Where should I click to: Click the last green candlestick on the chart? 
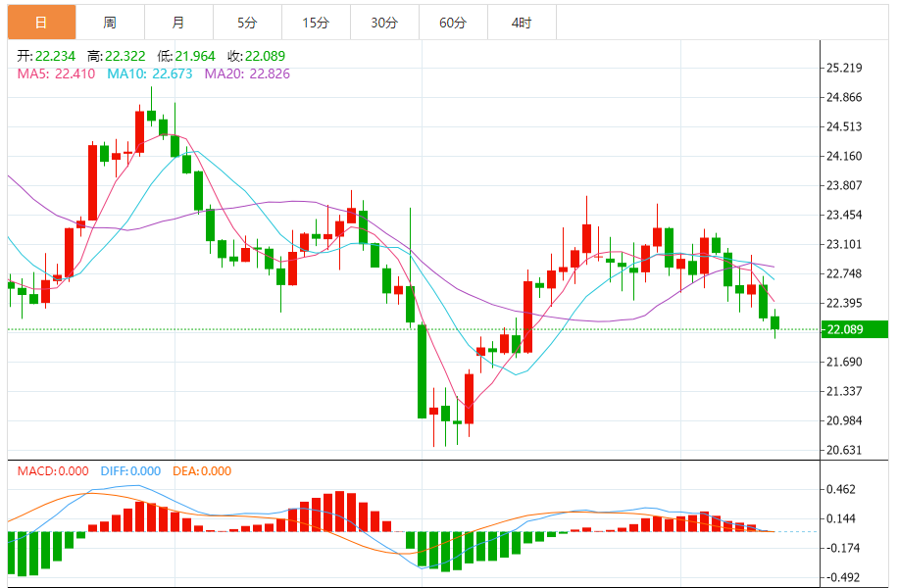tap(775, 323)
